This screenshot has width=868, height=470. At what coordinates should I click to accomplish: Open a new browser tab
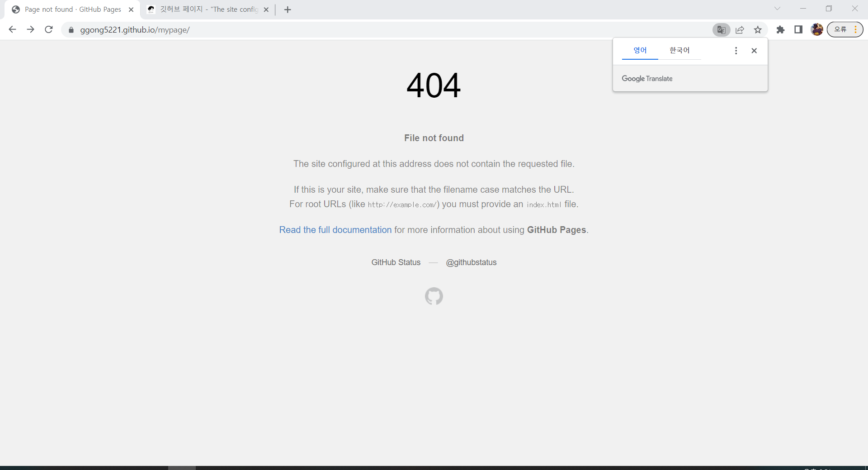coord(288,9)
